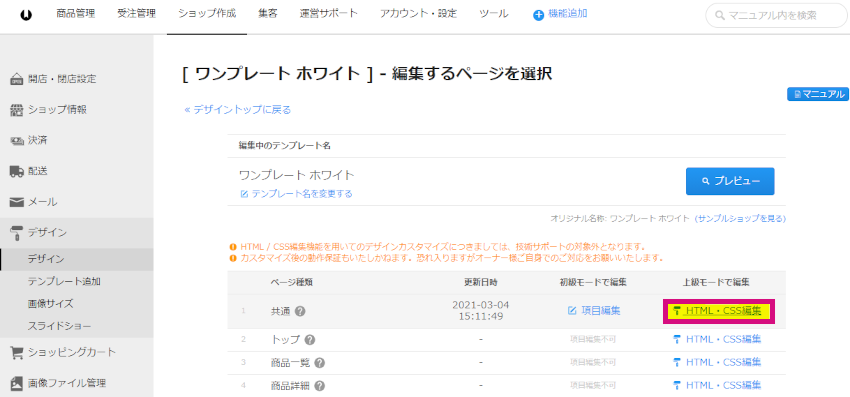Screen dimensions: 850x397
Task: Click the envelope icon beside メール
Action: [x=17, y=202]
